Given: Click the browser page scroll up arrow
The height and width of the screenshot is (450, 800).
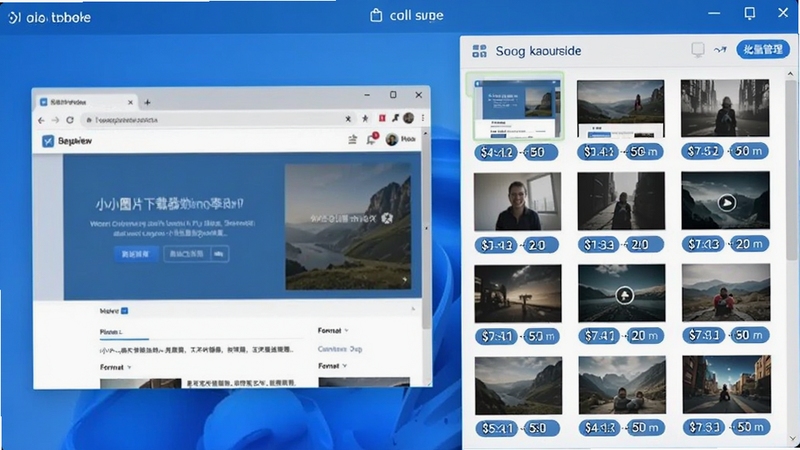Looking at the screenshot, I should tap(426, 134).
